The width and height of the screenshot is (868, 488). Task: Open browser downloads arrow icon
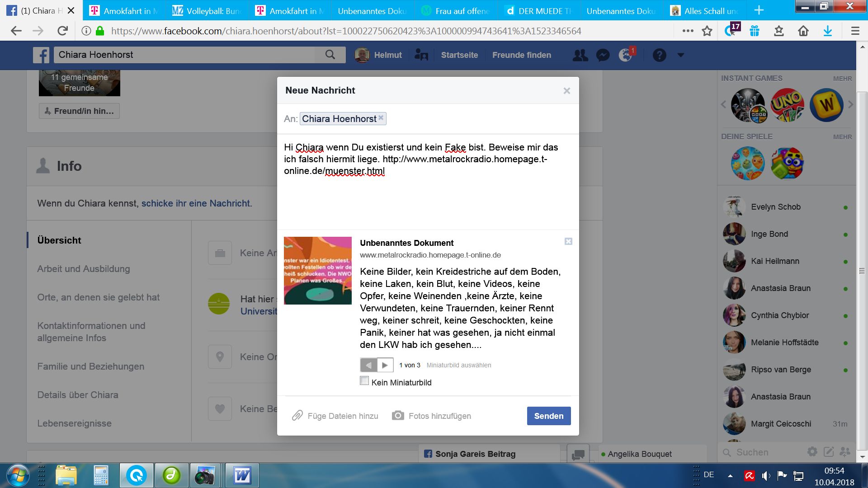(x=827, y=31)
